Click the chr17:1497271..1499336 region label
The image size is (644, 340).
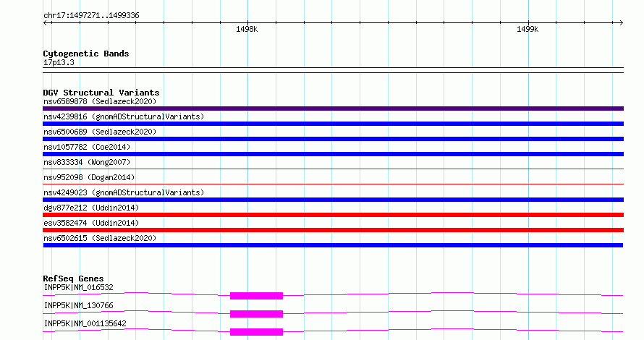point(91,16)
